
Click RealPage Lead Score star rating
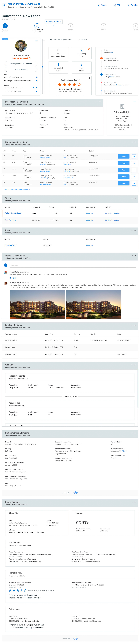click(70, 85)
